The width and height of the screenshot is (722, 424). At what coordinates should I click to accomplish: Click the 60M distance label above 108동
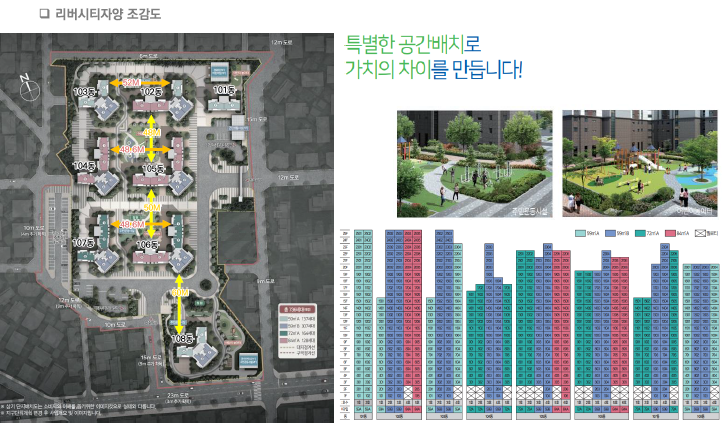[180, 292]
